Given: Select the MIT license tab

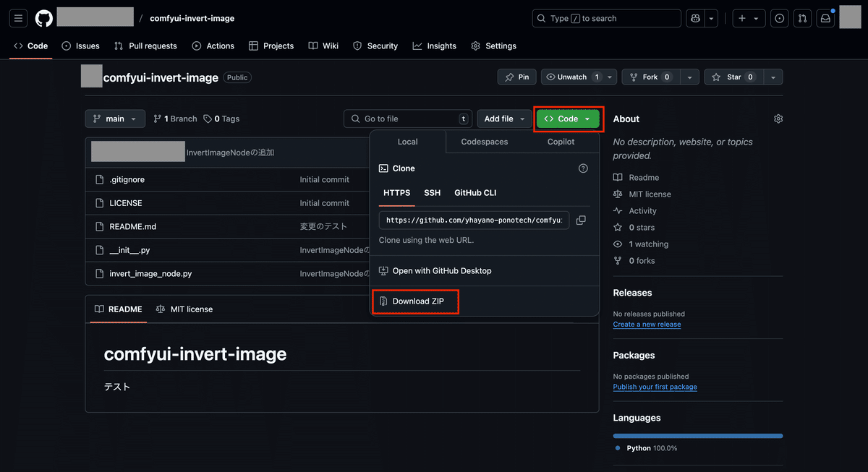Looking at the screenshot, I should click(x=184, y=309).
